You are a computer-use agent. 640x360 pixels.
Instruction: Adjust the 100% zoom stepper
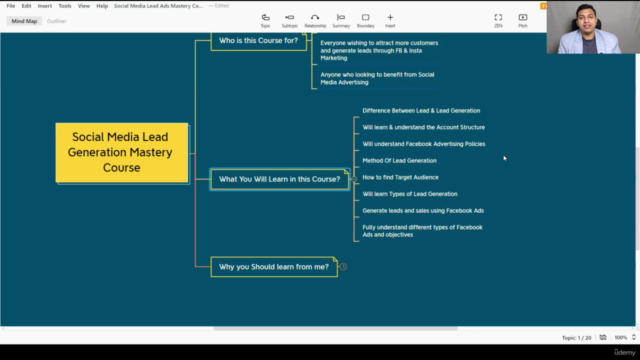point(633,337)
